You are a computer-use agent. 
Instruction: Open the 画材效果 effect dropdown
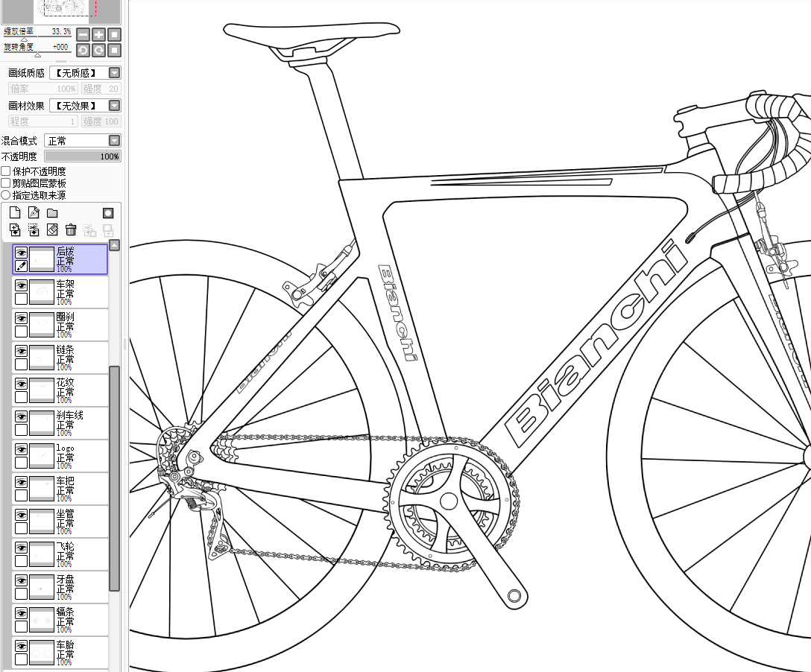(x=114, y=106)
